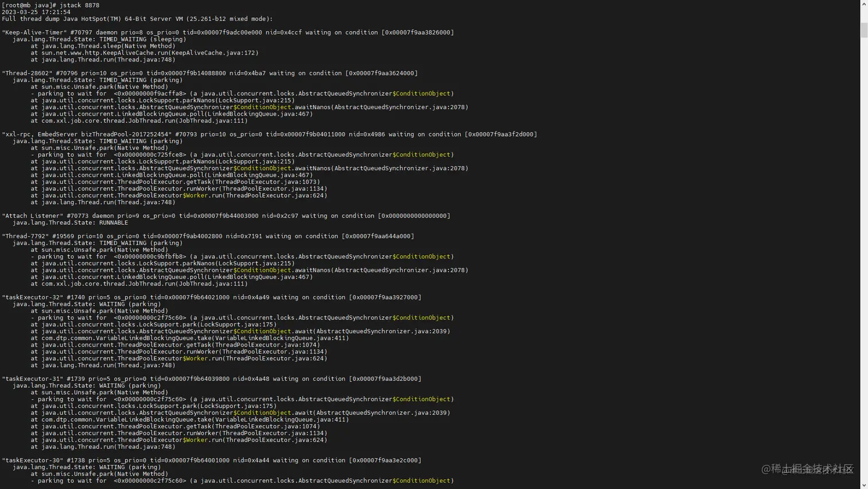Viewport: 868px width, 489px height.
Task: Click the timestamp "2023-03-25 17:21:54"
Action: point(36,12)
